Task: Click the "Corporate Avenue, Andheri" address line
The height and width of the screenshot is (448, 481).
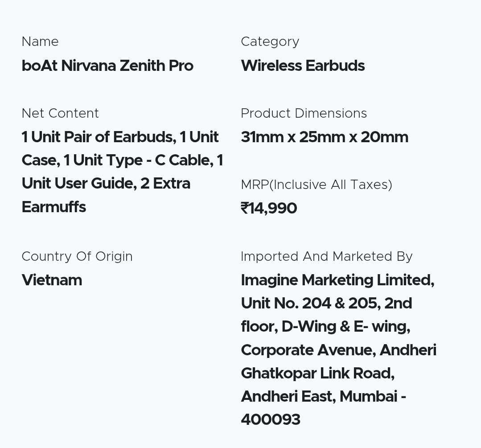Action: coord(338,350)
